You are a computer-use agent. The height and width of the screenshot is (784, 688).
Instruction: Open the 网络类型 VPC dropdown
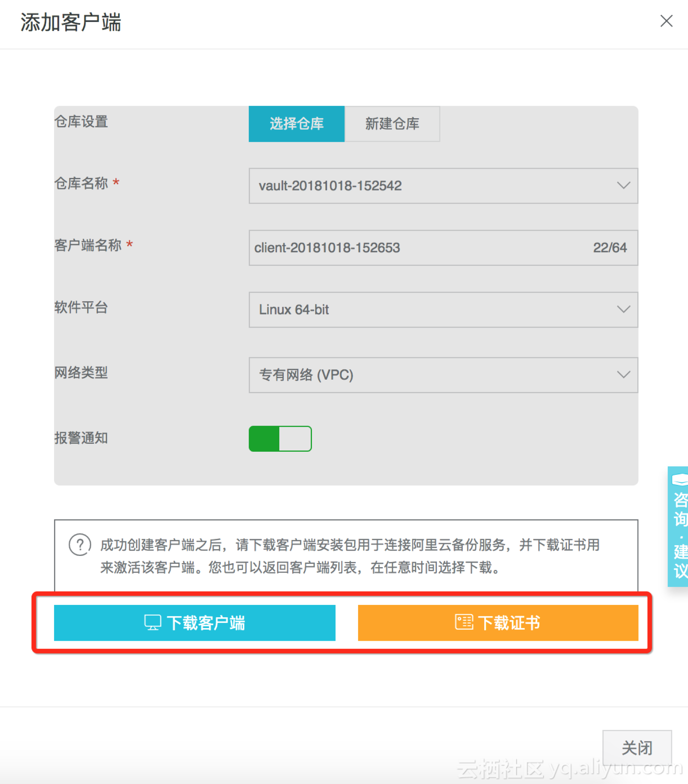pyautogui.click(x=443, y=375)
